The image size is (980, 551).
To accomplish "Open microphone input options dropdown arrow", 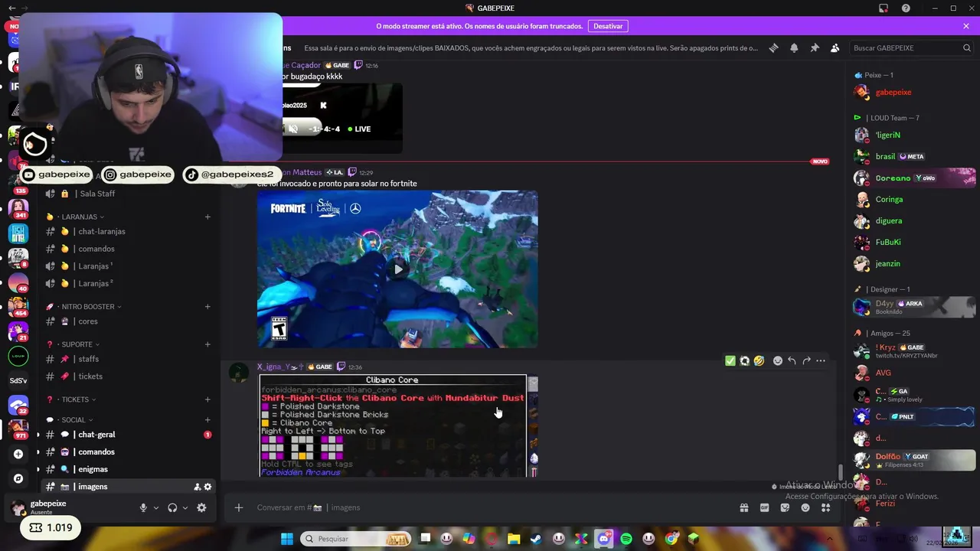I will tap(156, 507).
